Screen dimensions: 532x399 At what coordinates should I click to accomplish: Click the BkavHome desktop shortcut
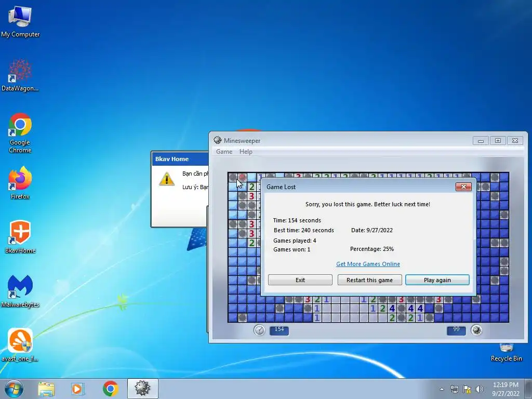tap(20, 237)
